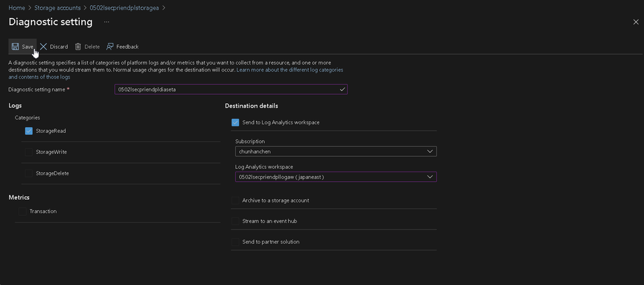This screenshot has width=644, height=285.
Task: Open the Subscription dropdown showing chunhanchen
Action: pyautogui.click(x=336, y=152)
